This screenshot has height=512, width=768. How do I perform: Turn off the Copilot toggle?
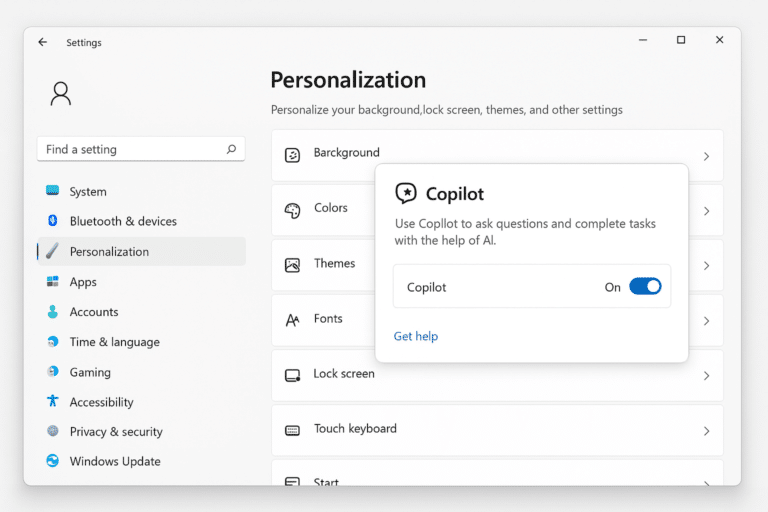point(645,287)
